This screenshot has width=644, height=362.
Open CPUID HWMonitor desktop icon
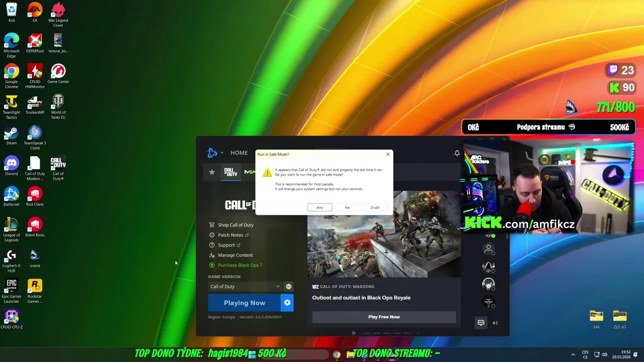point(35,76)
